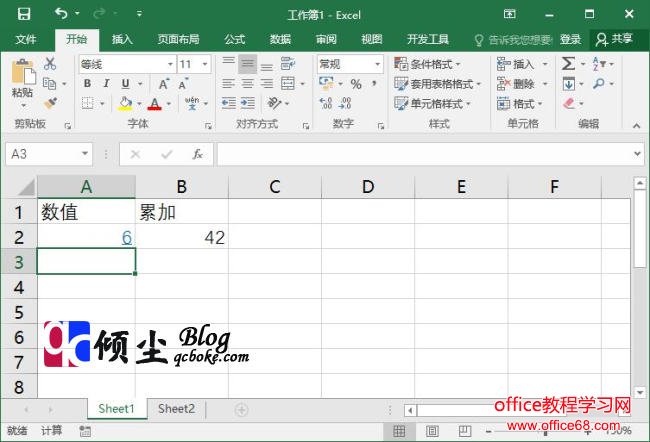
Task: Toggle top vertical alignment
Action: coord(228,61)
